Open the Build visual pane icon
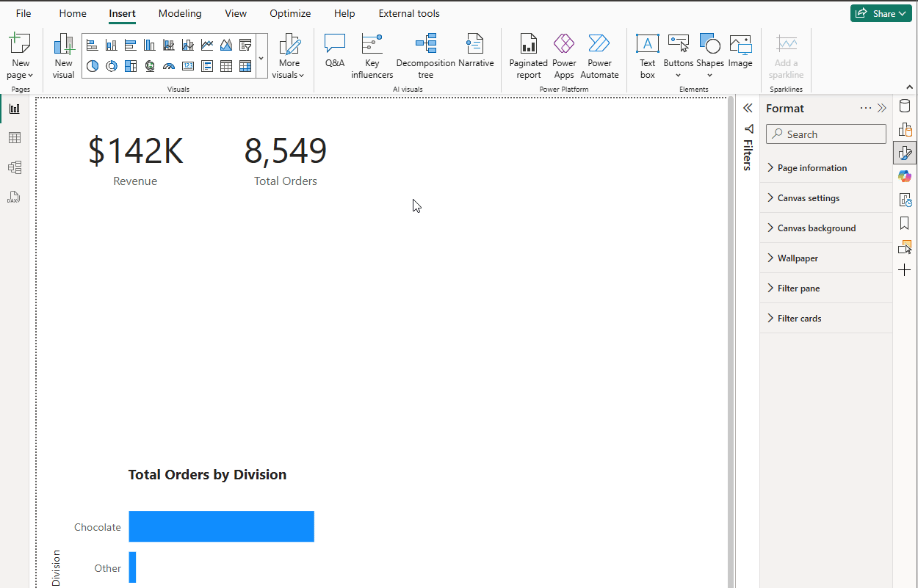Viewport: 918px width, 588px height. click(905, 130)
